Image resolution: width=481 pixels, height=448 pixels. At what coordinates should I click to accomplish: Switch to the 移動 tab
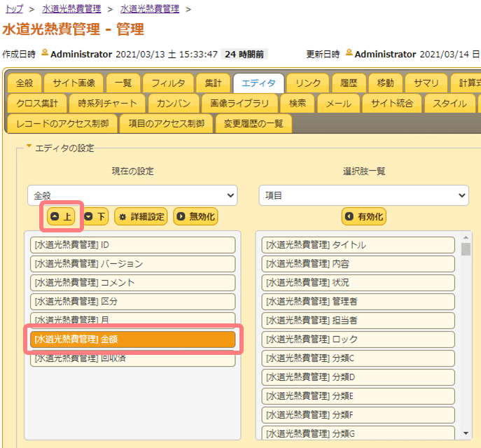click(x=385, y=83)
